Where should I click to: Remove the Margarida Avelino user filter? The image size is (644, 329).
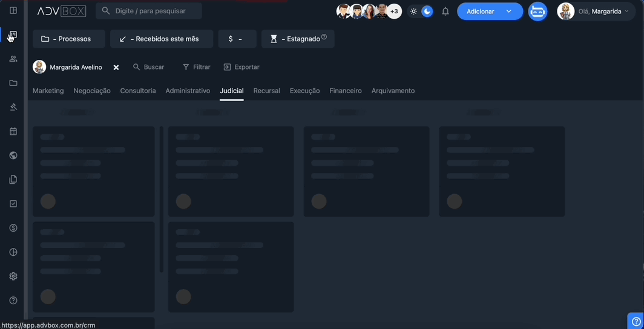[116, 67]
